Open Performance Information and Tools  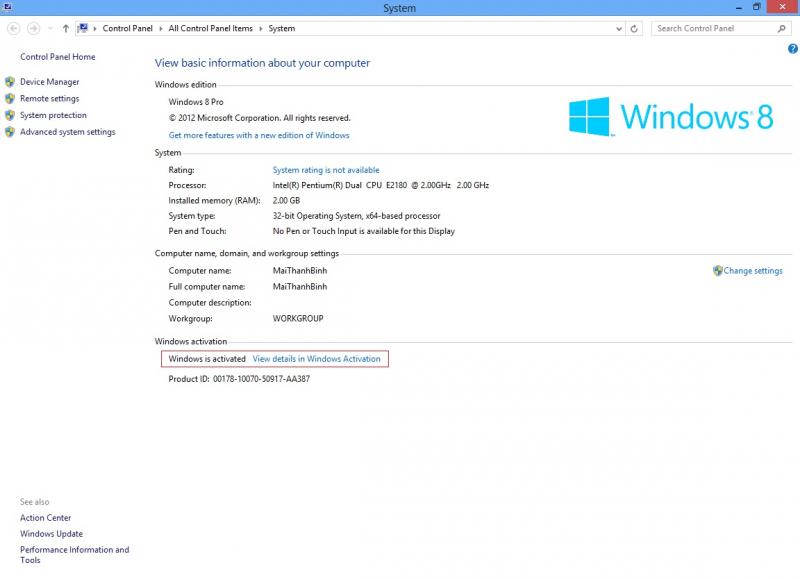[74, 555]
